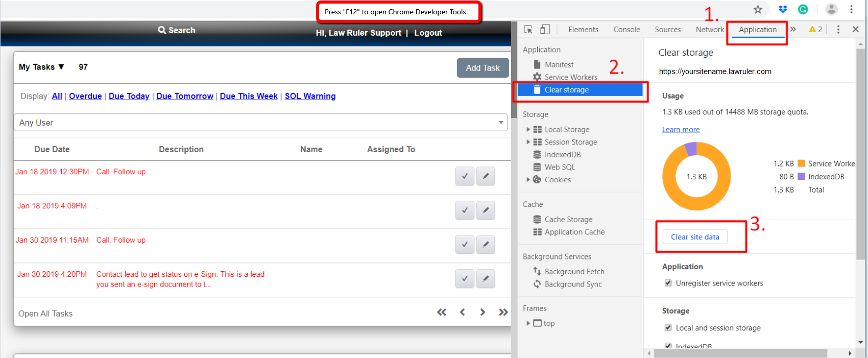Close the DevTools panel
The width and height of the screenshot is (868, 358).
point(856,30)
